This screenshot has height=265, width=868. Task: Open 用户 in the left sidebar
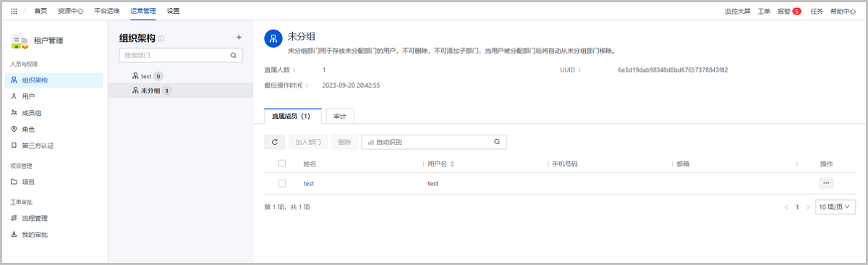[29, 96]
